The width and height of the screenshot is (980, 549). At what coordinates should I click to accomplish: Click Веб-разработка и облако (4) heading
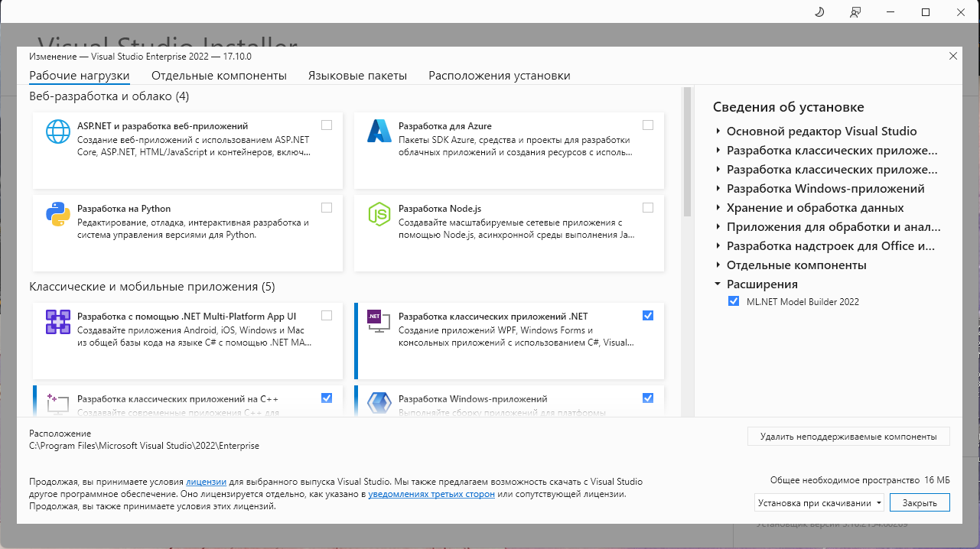pos(109,96)
